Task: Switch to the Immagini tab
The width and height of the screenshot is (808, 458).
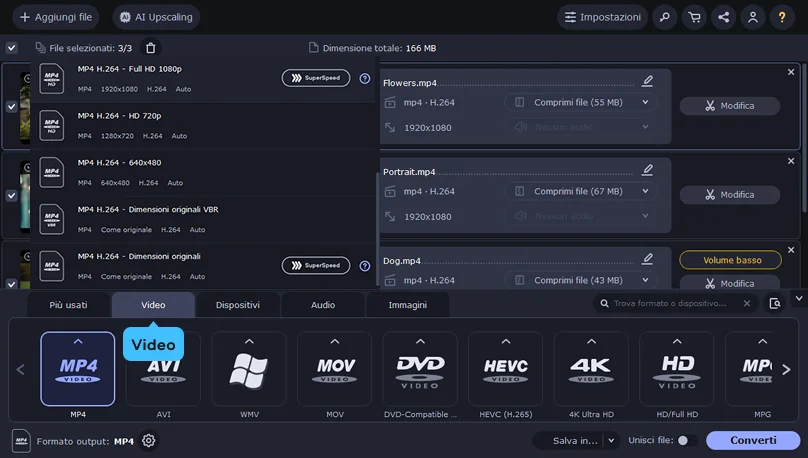Action: click(x=408, y=305)
